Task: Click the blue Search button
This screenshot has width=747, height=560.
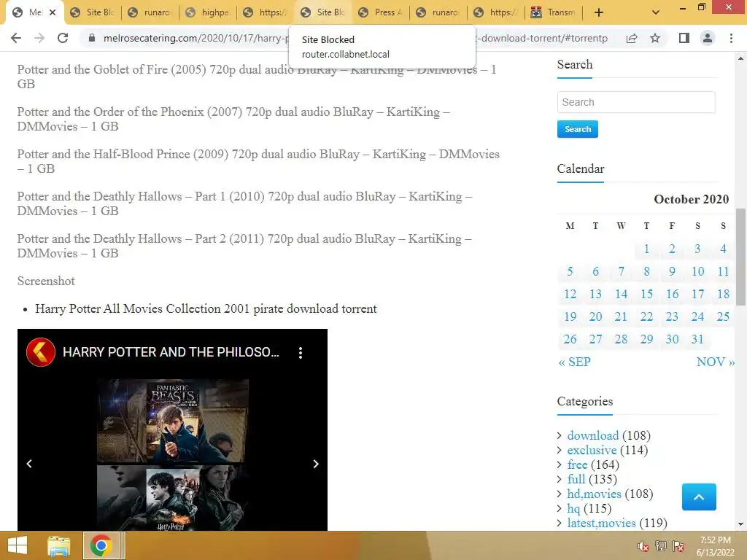Action: tap(578, 129)
